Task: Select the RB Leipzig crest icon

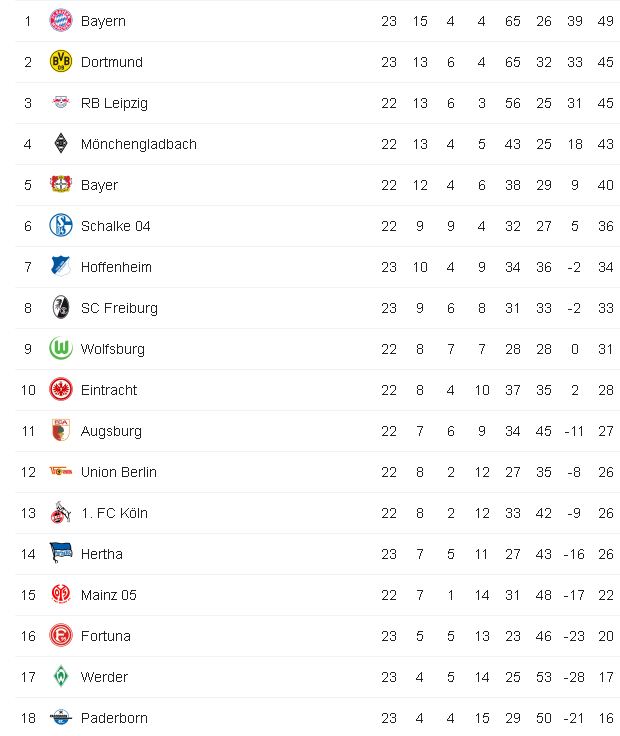Action: pos(61,103)
